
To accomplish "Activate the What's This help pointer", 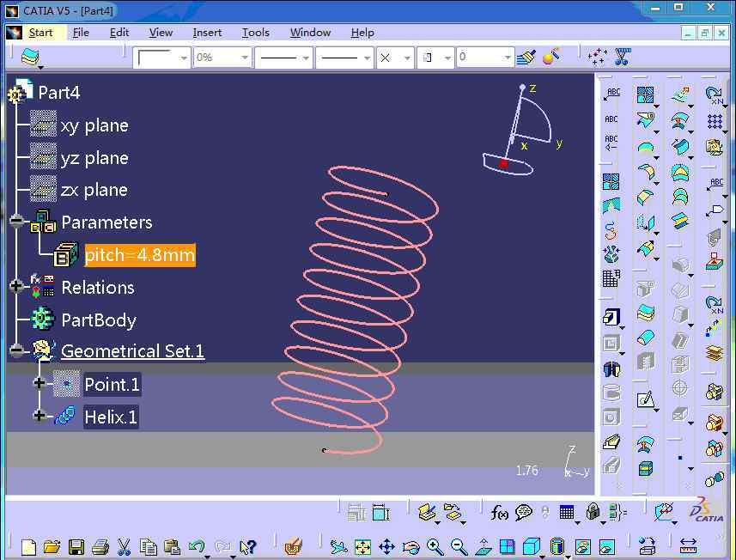I will pos(248,547).
